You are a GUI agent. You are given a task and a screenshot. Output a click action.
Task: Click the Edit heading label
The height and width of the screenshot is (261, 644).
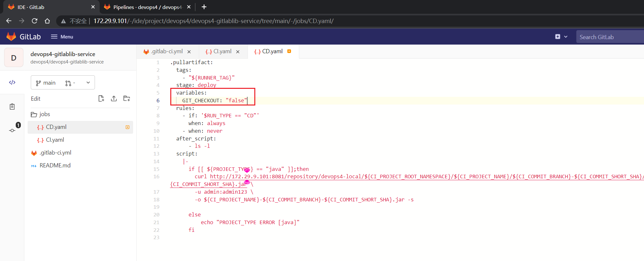36,98
